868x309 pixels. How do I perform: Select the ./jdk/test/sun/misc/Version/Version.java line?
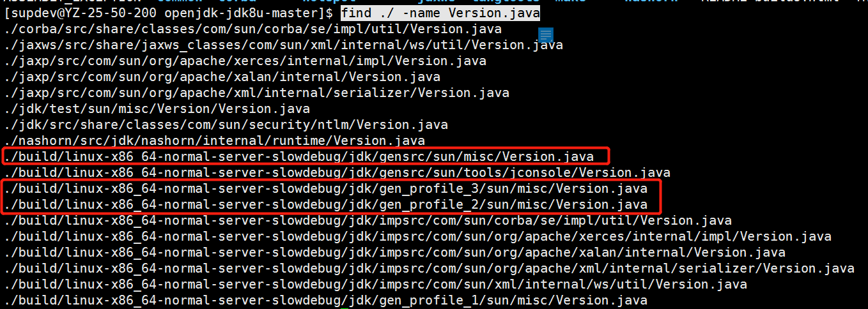click(x=157, y=109)
